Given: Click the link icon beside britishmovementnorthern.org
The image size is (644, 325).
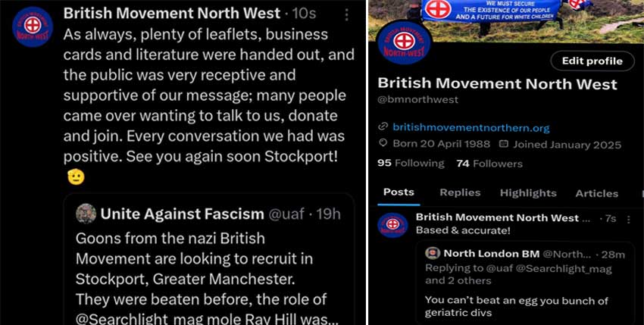Looking at the screenshot, I should click(383, 127).
